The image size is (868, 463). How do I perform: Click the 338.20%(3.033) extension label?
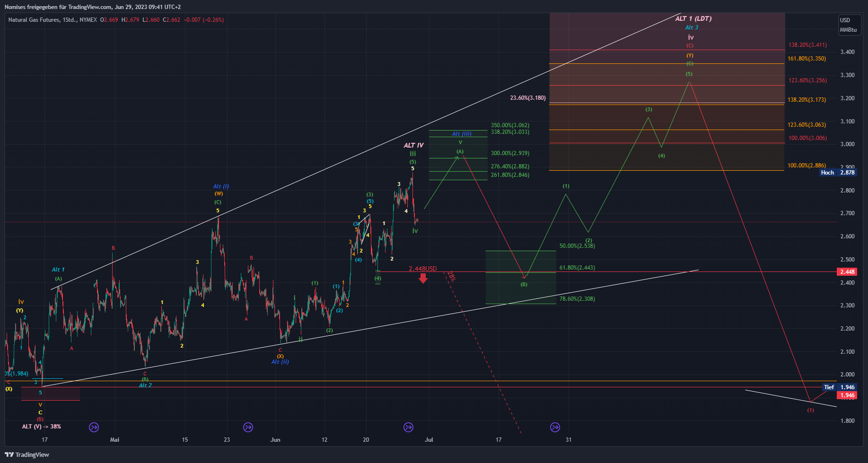tap(510, 132)
